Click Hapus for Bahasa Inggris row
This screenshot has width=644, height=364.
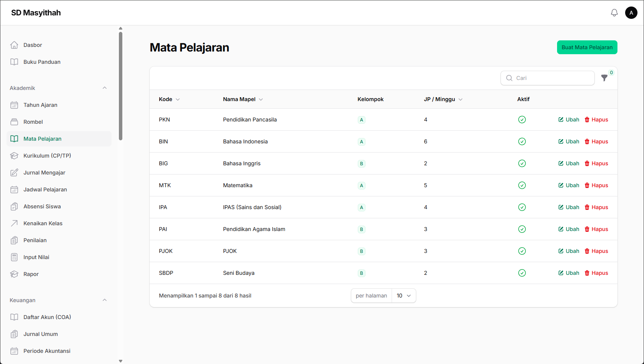pyautogui.click(x=596, y=163)
